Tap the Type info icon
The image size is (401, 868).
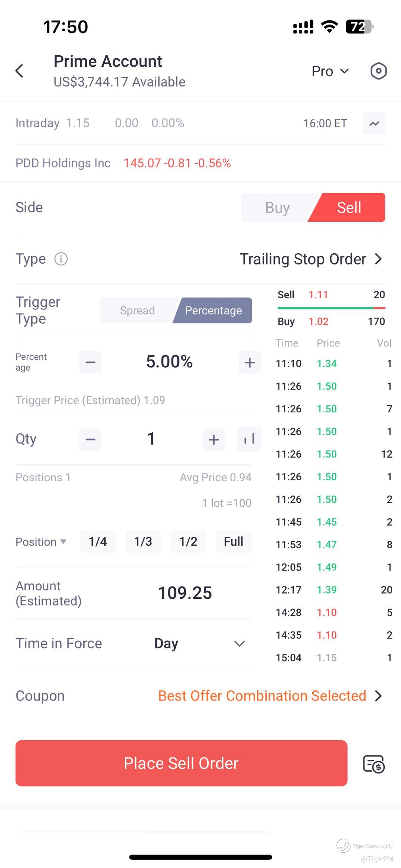tap(61, 259)
